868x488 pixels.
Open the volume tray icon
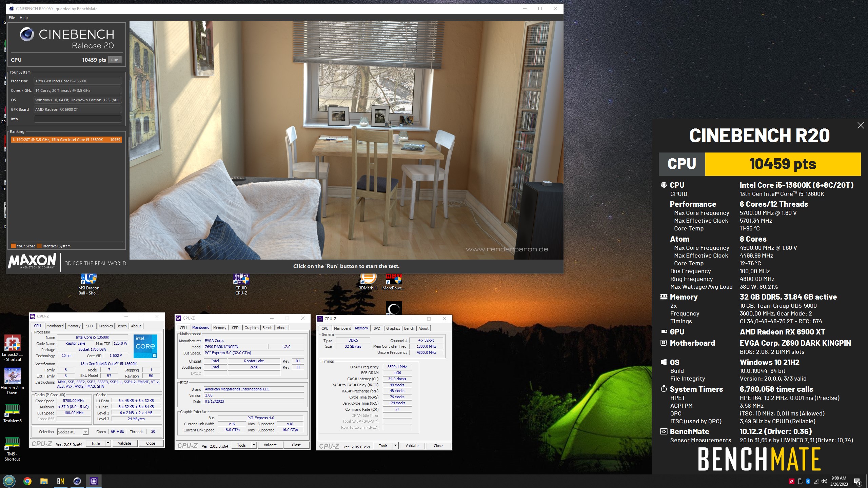point(824,481)
